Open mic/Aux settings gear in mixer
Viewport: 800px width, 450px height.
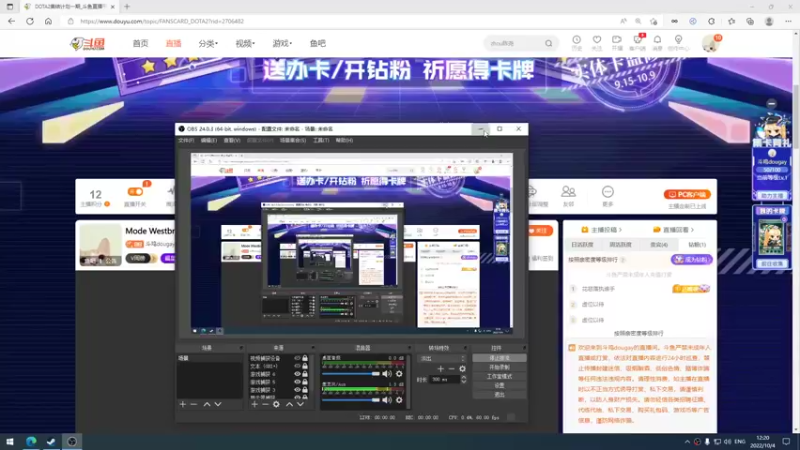[399, 400]
